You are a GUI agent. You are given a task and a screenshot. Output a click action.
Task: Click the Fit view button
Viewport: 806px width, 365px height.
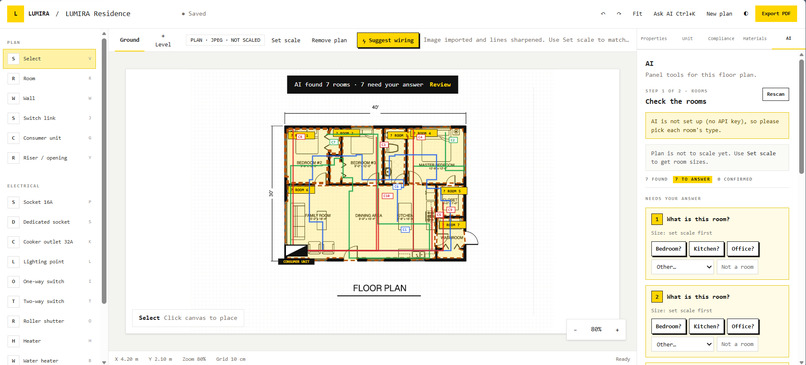tap(637, 14)
